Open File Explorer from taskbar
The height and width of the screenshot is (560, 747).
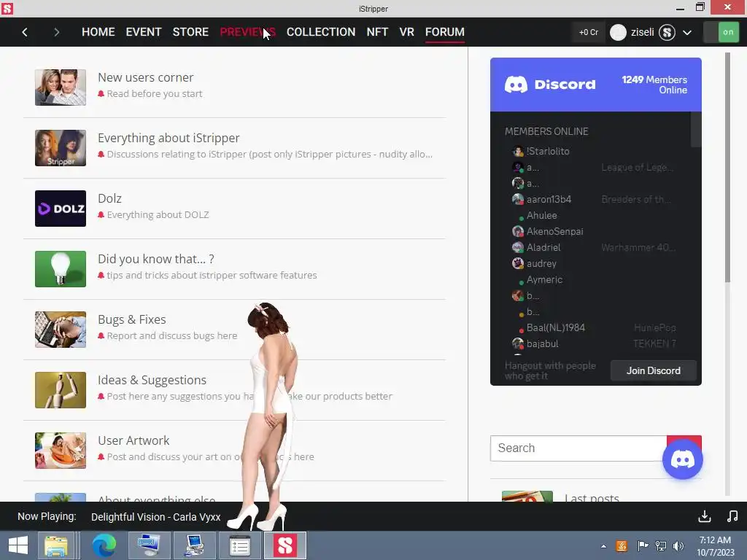(x=56, y=545)
